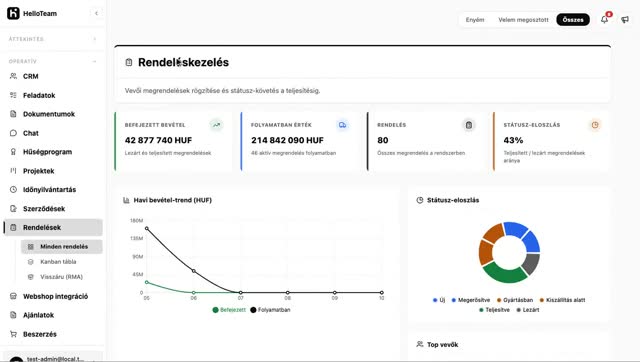Click the Hűségprogram badge icon
The height and width of the screenshot is (362, 640).
point(13,152)
